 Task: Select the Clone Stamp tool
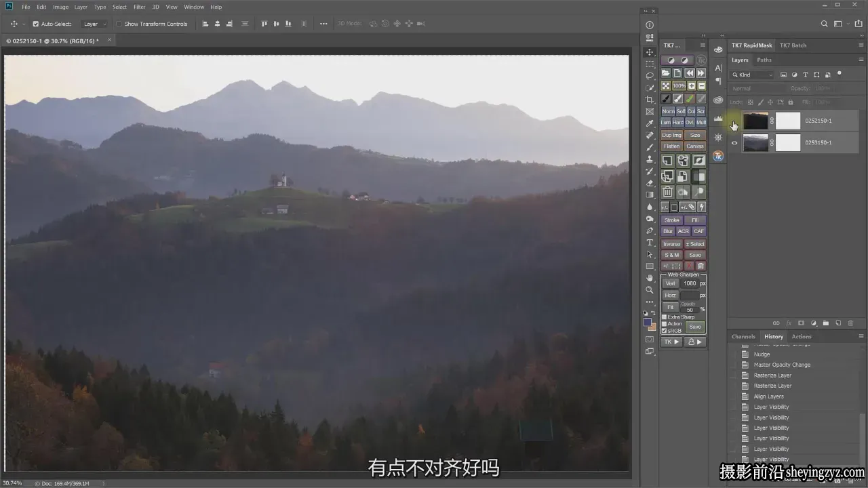point(650,159)
